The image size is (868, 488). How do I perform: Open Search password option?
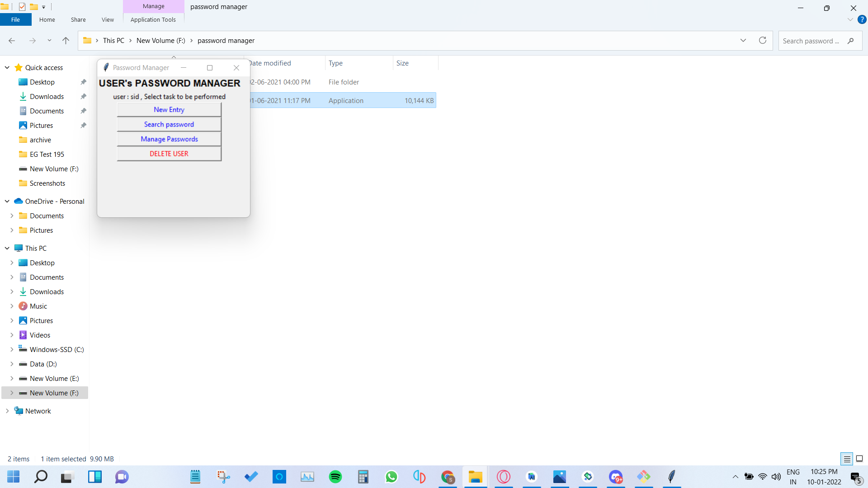(169, 124)
